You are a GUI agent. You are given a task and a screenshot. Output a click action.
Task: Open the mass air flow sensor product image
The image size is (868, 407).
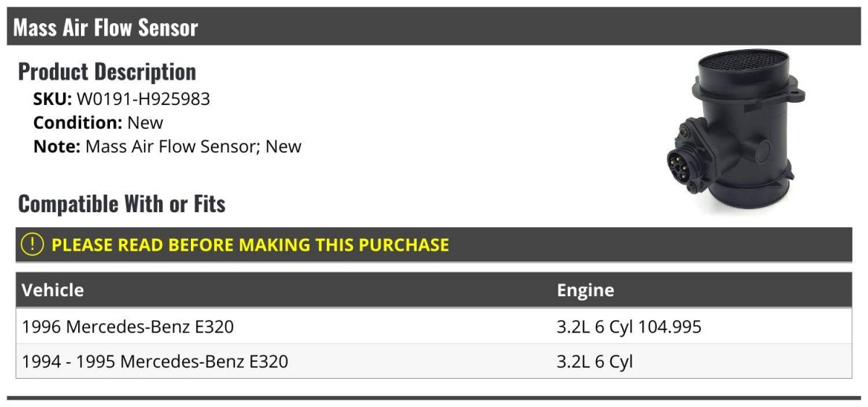(x=734, y=132)
